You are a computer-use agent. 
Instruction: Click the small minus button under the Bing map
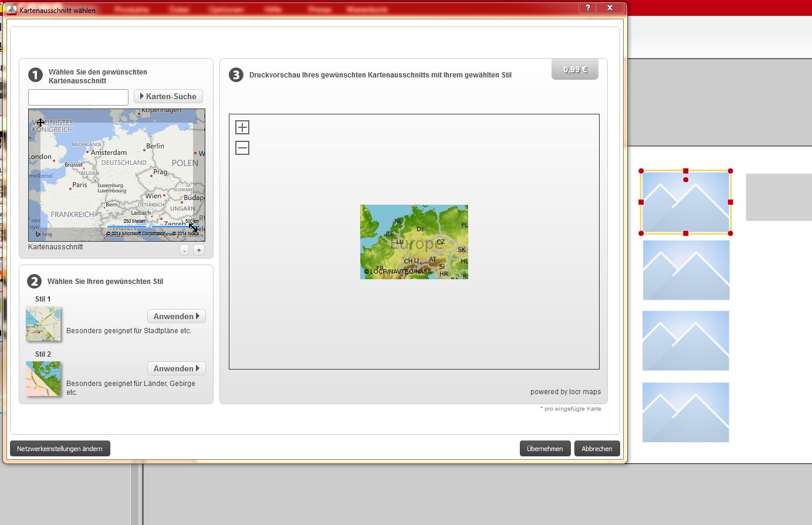click(184, 250)
